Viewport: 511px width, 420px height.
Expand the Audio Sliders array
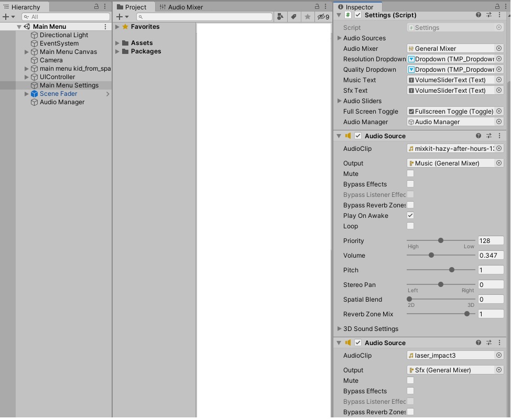pos(339,101)
